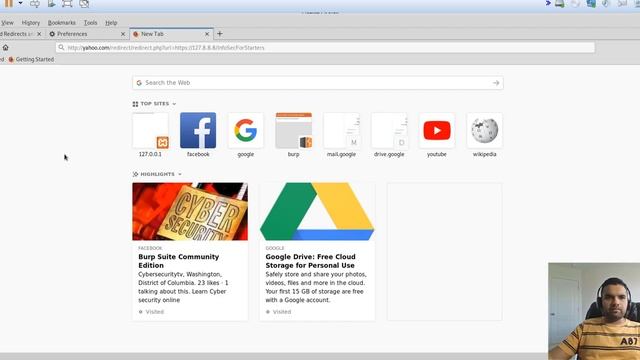Click the VM printer device icon

560,4
